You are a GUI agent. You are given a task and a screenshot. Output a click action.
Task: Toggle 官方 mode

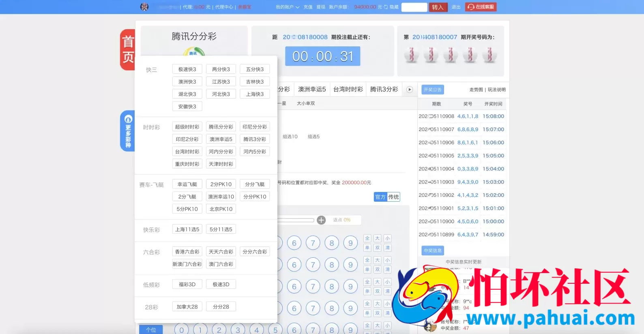click(x=380, y=197)
